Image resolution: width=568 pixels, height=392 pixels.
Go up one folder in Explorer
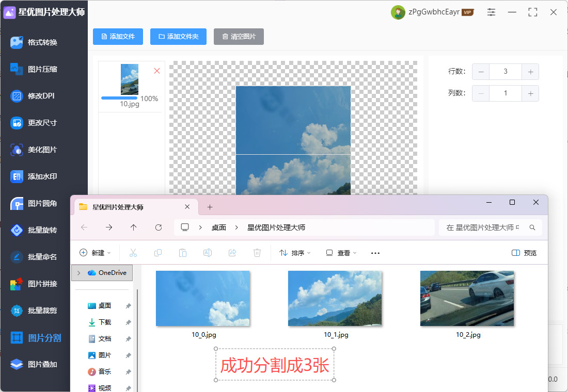pyautogui.click(x=133, y=227)
